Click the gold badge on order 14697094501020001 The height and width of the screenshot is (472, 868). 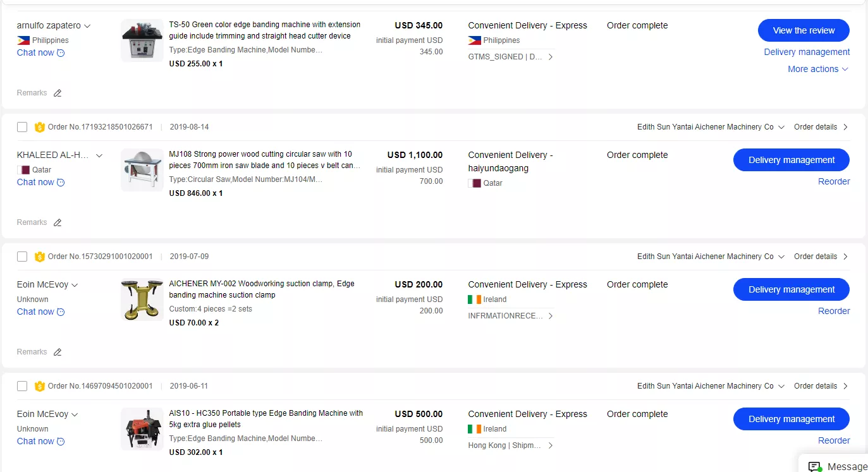pyautogui.click(x=40, y=386)
